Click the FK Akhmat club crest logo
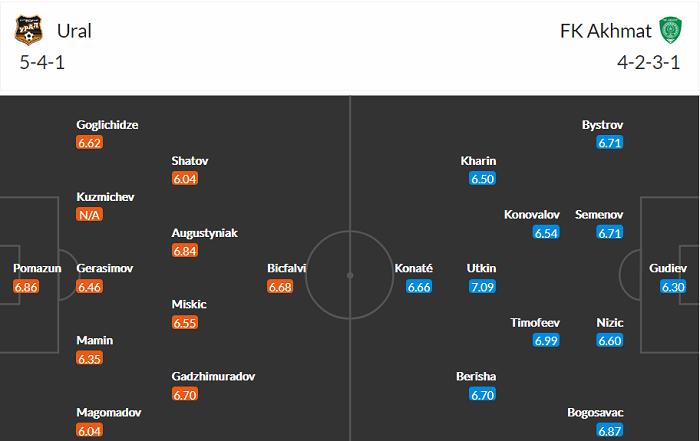700x441 pixels. pos(669,31)
